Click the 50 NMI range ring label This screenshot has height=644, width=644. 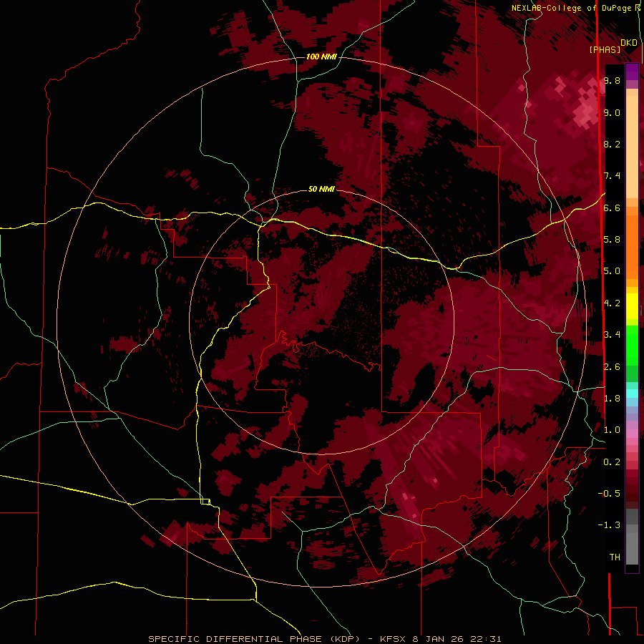[x=321, y=189]
